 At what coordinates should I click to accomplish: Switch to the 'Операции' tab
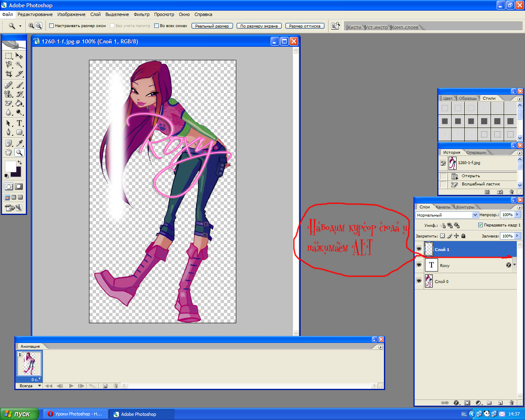tap(476, 152)
